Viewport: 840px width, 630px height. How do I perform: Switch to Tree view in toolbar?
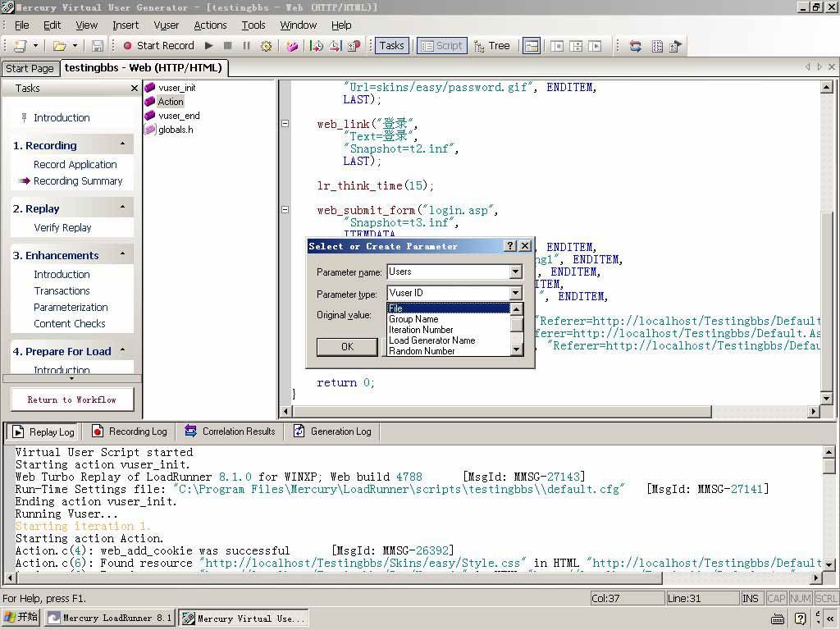pyautogui.click(x=491, y=46)
